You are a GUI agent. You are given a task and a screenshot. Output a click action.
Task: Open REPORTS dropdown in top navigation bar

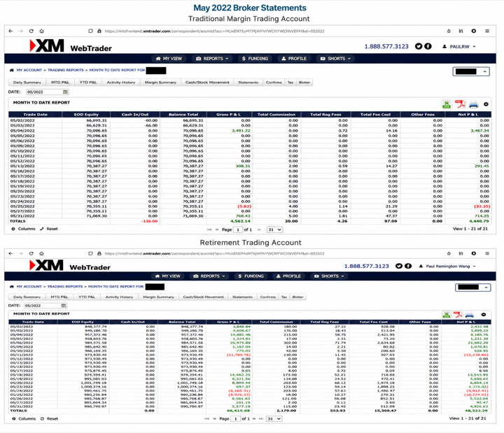point(213,59)
